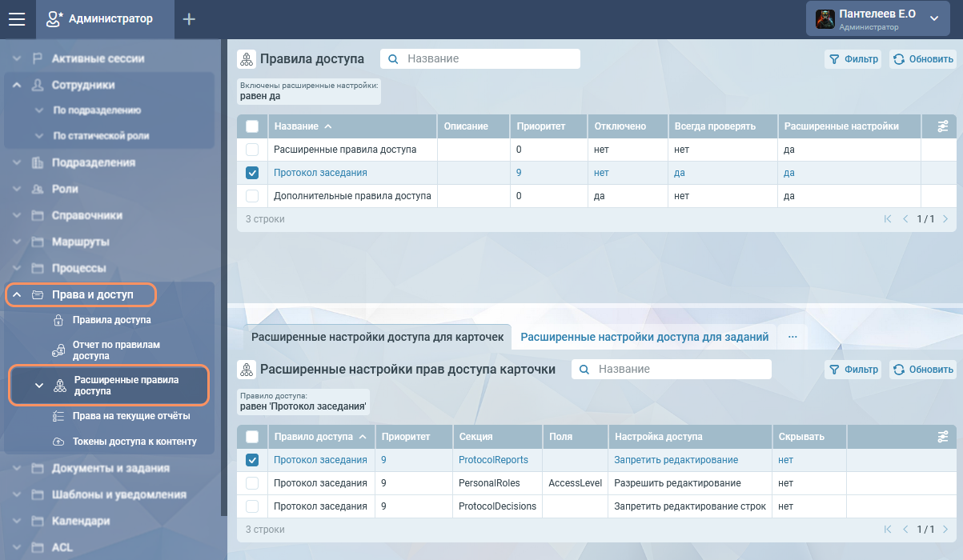Switch to 'Расширенные настройки доступа для заданий' tab
This screenshot has width=963, height=560.
(x=644, y=337)
